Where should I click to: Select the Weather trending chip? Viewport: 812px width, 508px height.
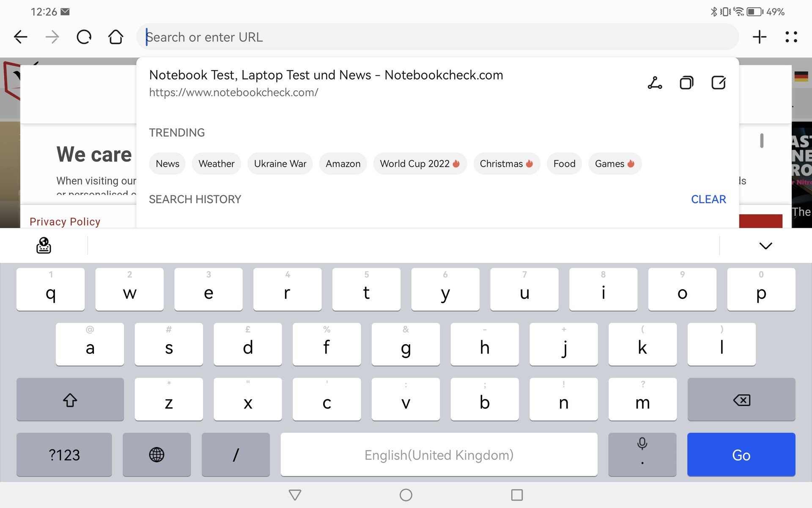tap(216, 164)
